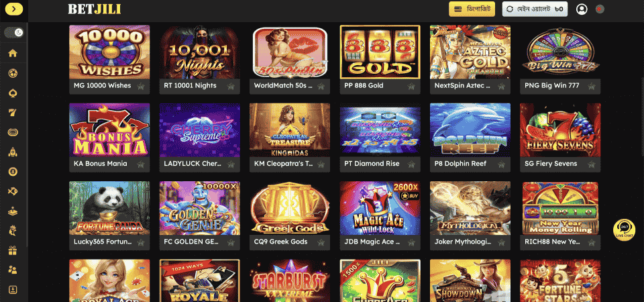644x302 pixels.
Task: Open the rooster cockfight icon
Action: pyautogui.click(x=13, y=230)
